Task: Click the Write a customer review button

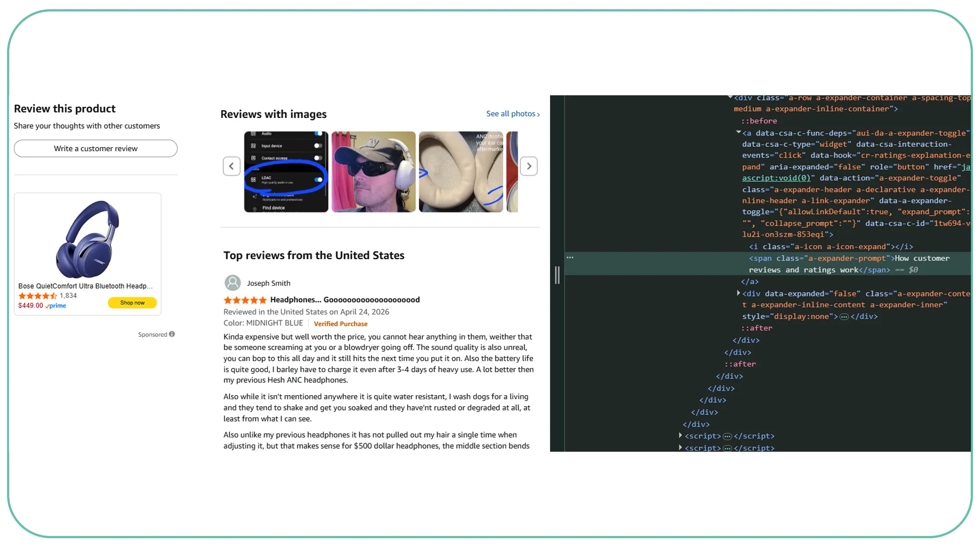Action: tap(96, 149)
